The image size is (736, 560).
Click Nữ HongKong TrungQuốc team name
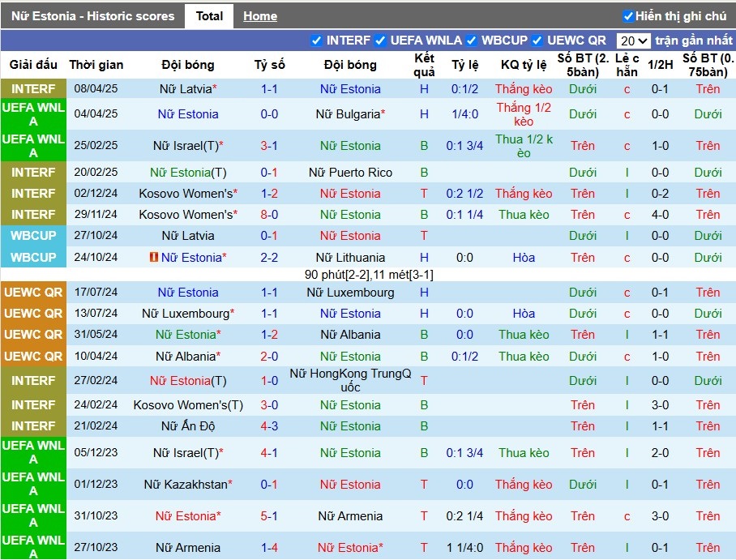[x=350, y=380]
